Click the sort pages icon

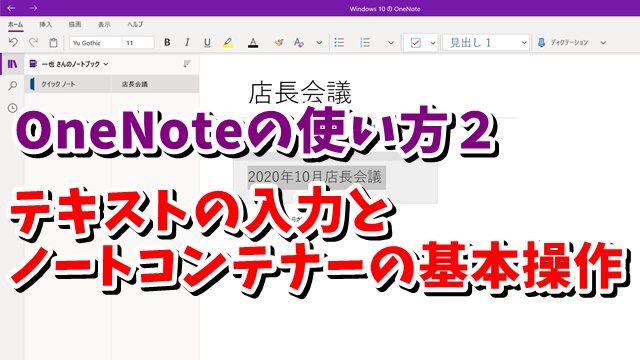(187, 64)
